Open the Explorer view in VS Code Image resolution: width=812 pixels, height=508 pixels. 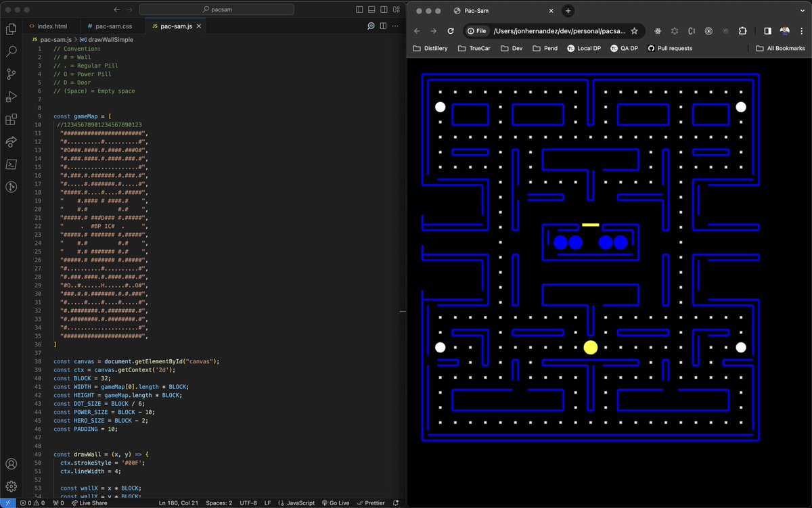click(11, 29)
